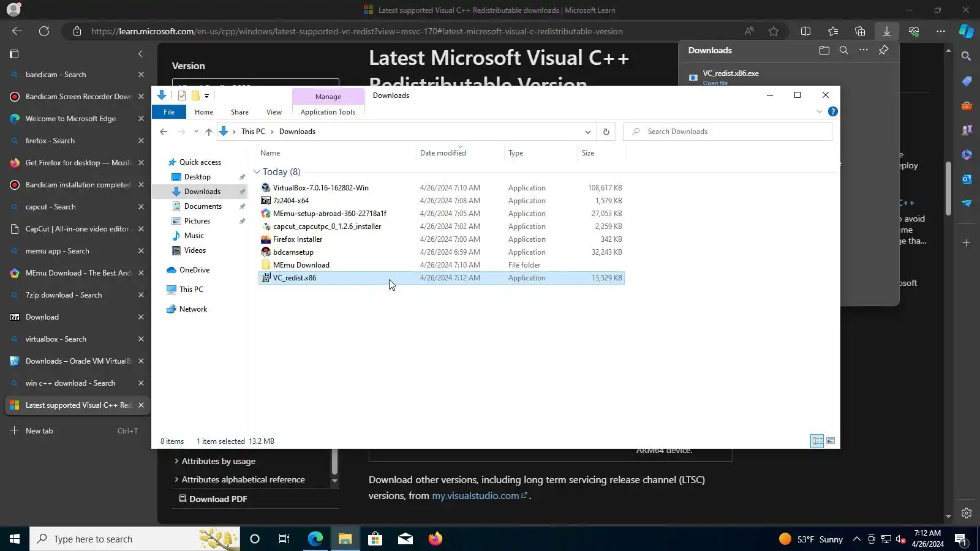This screenshot has height=551, width=980.
Task: Open Edge Browser essentials
Action: point(914,31)
